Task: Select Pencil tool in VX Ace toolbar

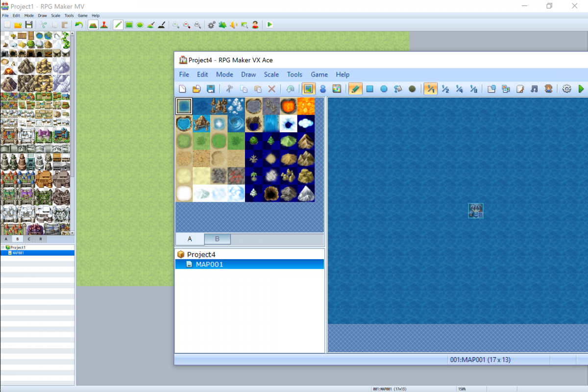Action: 355,89
